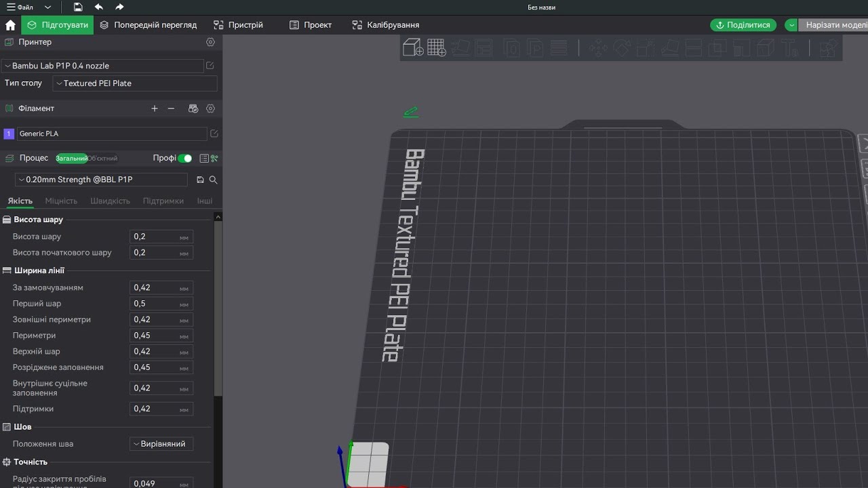Click the Rotate tool toolbar icon
Screen dimensions: 868x488
[622, 48]
